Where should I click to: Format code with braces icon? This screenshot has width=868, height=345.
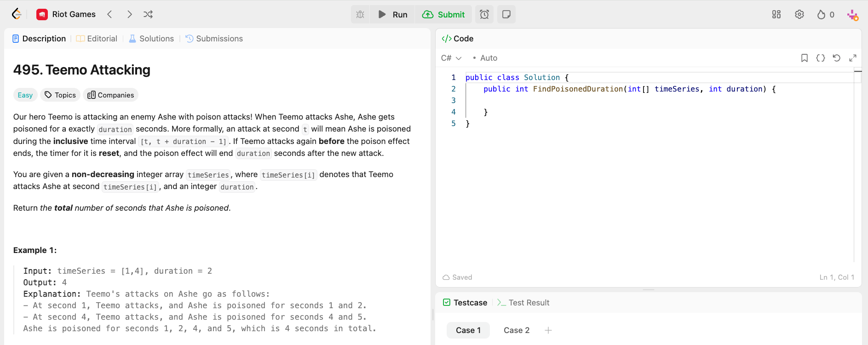(821, 58)
